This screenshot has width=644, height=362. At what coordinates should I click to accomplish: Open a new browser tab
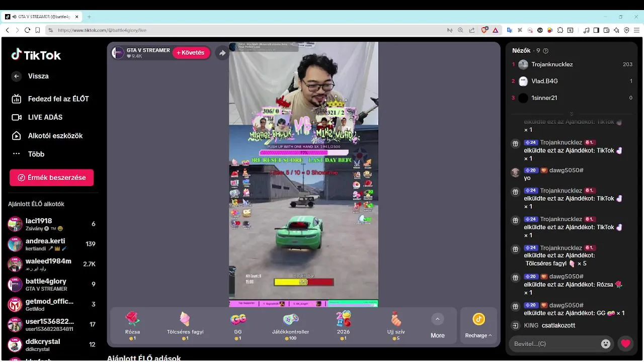coord(89,17)
